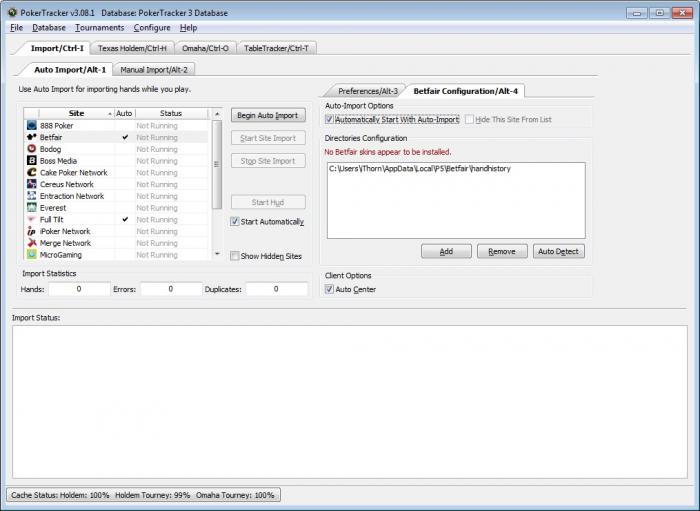Viewport: 700px width, 511px height.
Task: Select the Bodog row in site list
Action: (117, 149)
